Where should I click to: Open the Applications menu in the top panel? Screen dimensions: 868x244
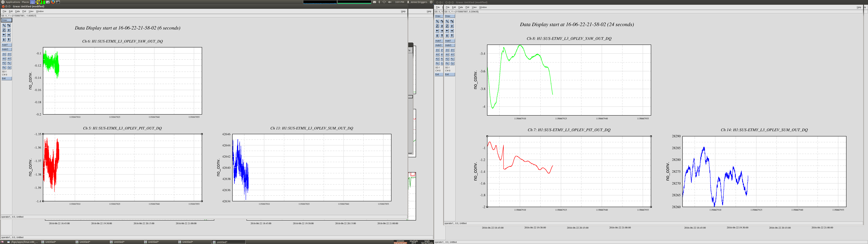click(13, 2)
